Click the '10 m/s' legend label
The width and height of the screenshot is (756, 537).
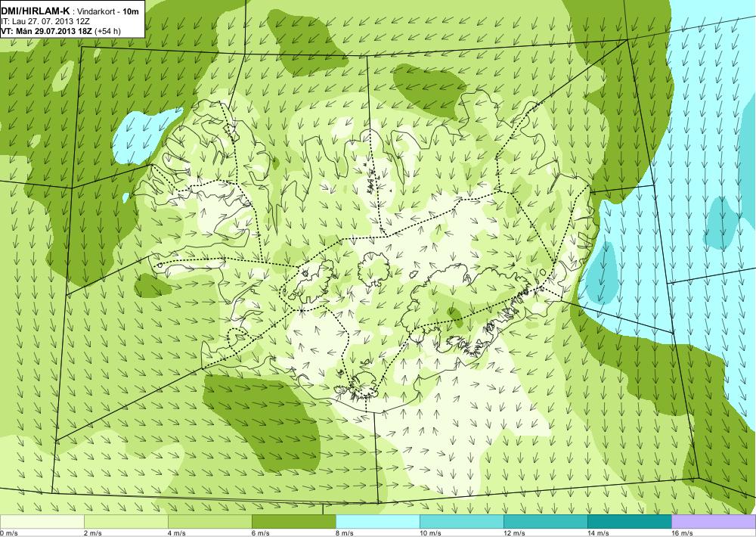click(x=431, y=533)
